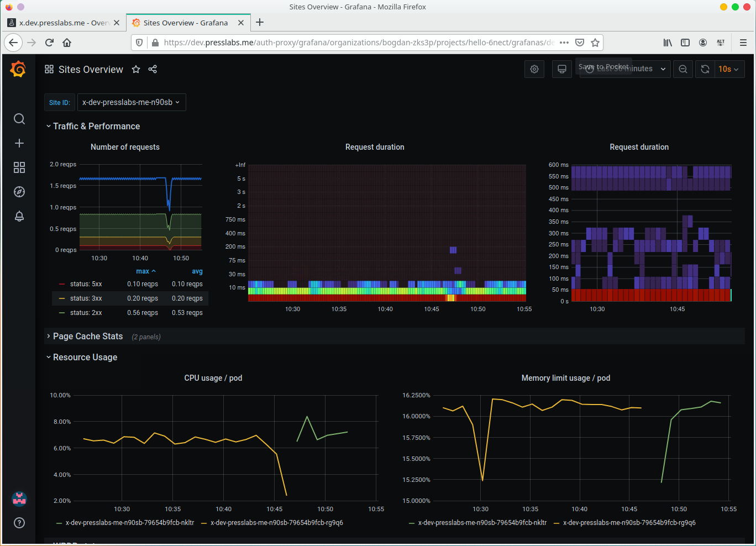The height and width of the screenshot is (546, 756).
Task: Open Number of requests panel menu
Action: pos(125,147)
